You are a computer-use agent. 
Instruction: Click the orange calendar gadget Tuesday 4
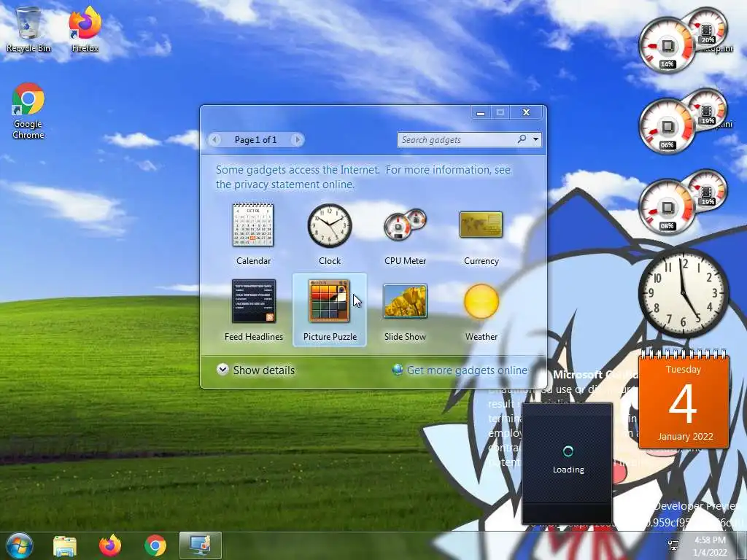click(684, 400)
